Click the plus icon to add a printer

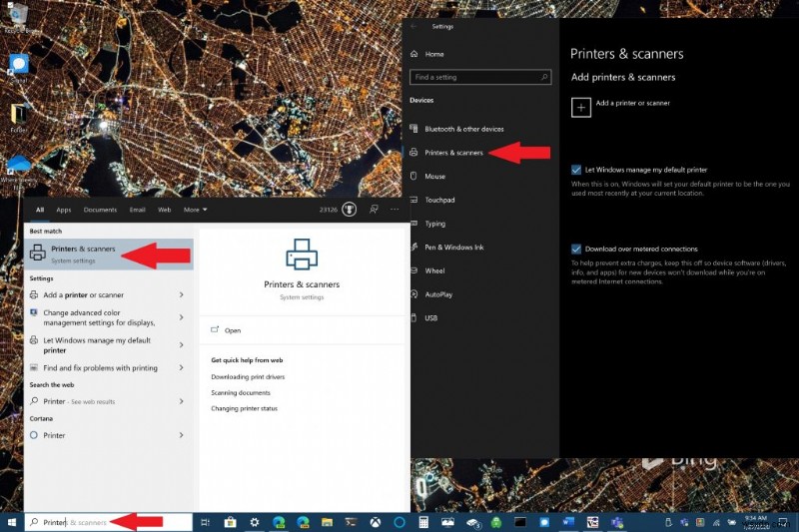tap(581, 108)
